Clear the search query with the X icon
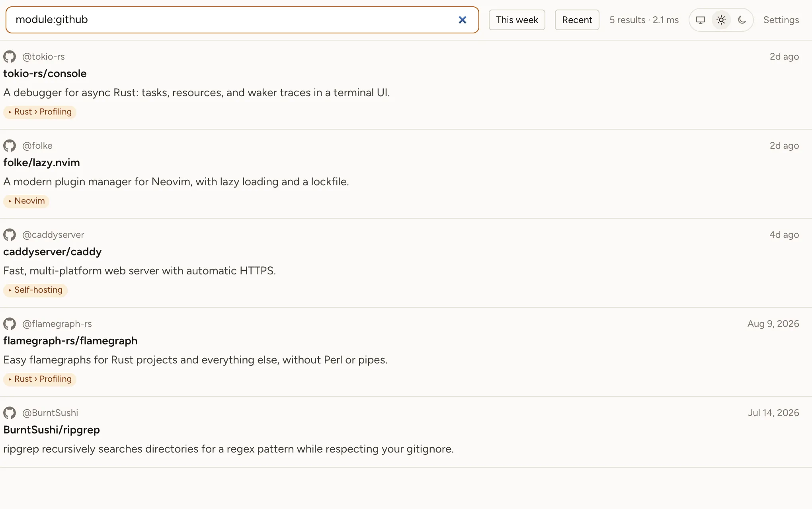 pos(462,20)
